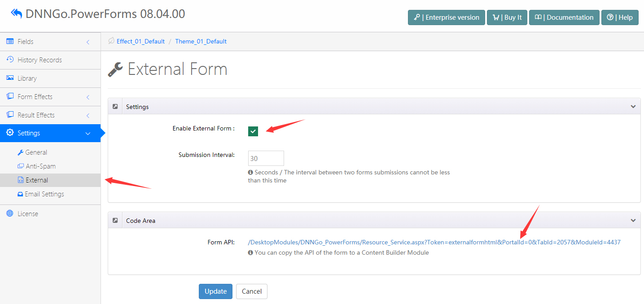The width and height of the screenshot is (644, 304).
Task: Click the Settings gear icon
Action: [10, 133]
